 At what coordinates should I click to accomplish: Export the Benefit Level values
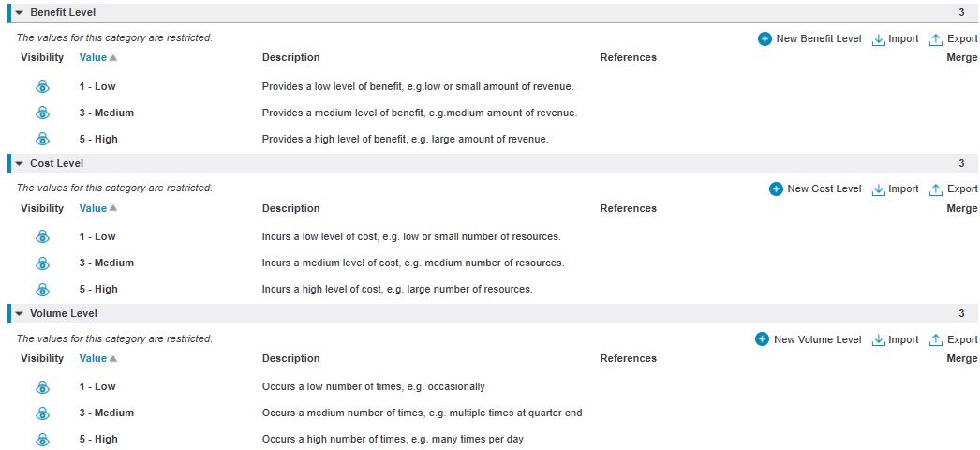[953, 38]
